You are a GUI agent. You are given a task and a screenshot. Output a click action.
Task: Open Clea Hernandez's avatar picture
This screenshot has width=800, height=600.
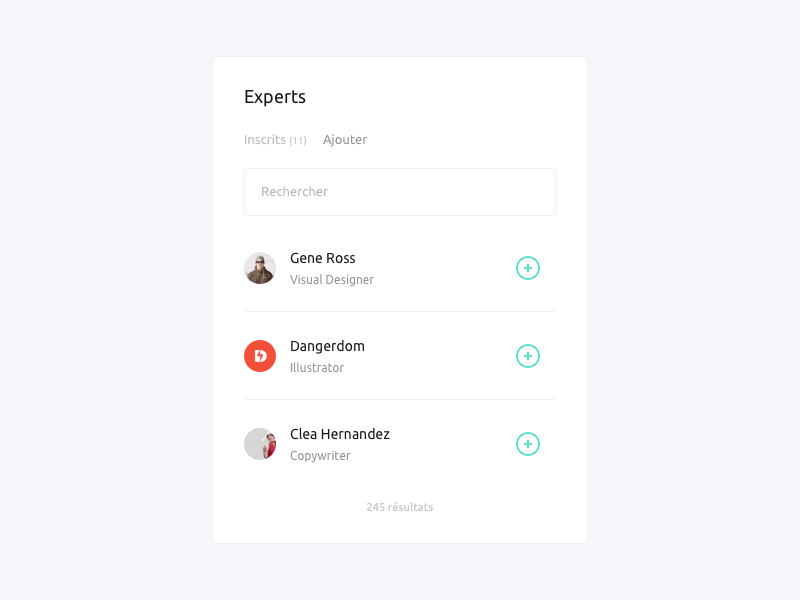pos(260,444)
